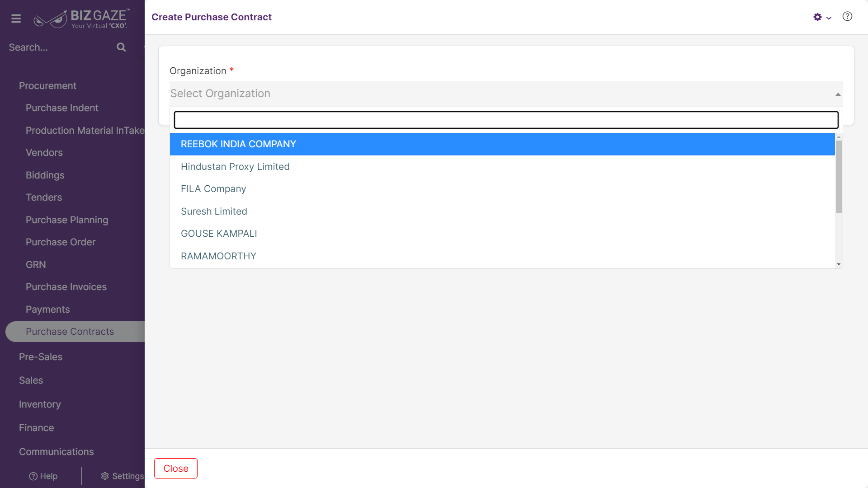Go to Vendors page
The image size is (868, 488).
44,153
